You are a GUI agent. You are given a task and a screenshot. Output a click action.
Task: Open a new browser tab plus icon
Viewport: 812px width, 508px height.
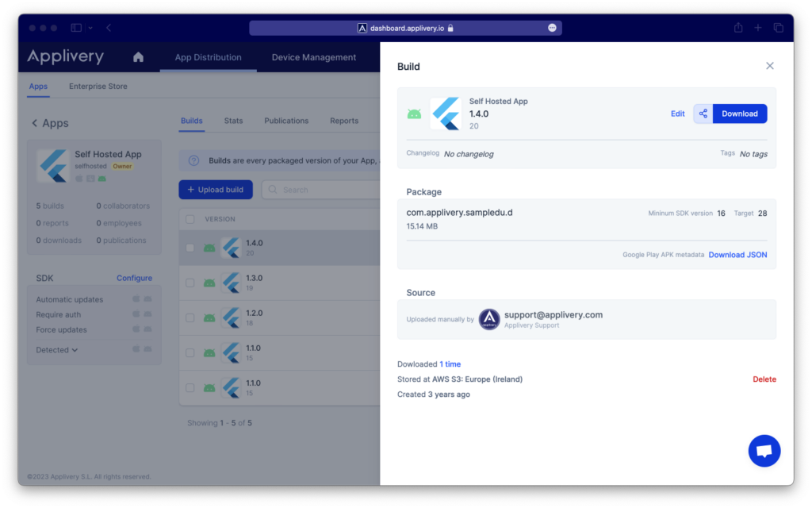coord(757,28)
